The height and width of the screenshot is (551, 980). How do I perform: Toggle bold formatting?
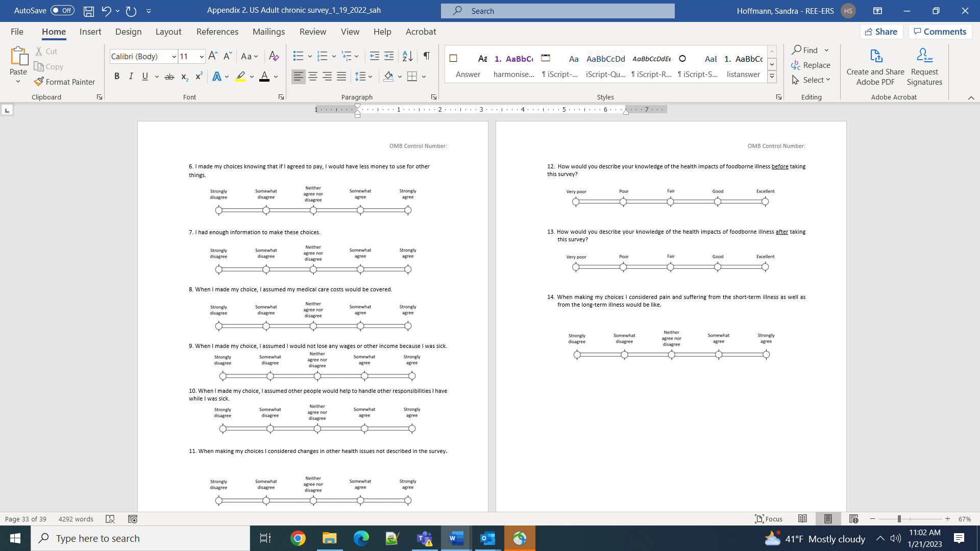(117, 77)
